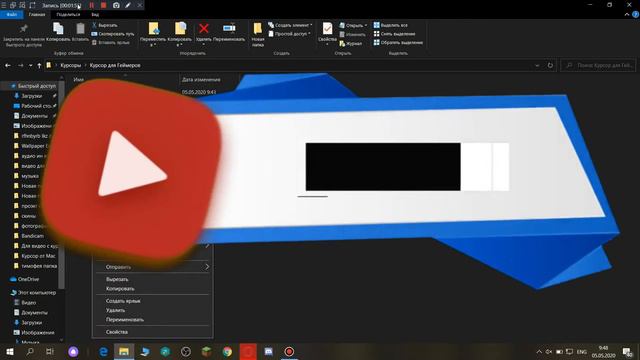Open 'Рабочий стол' in the navigation pane
640x360 pixels.
[36, 106]
